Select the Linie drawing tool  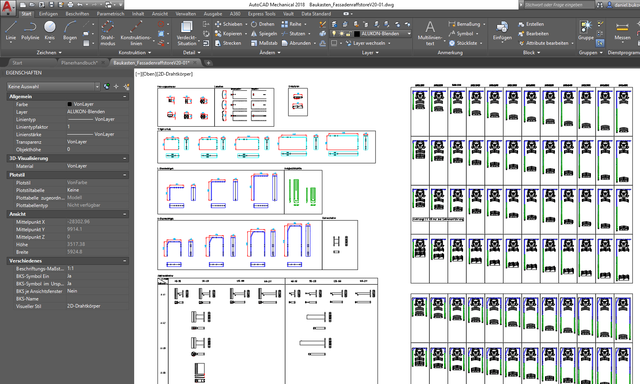click(11, 31)
